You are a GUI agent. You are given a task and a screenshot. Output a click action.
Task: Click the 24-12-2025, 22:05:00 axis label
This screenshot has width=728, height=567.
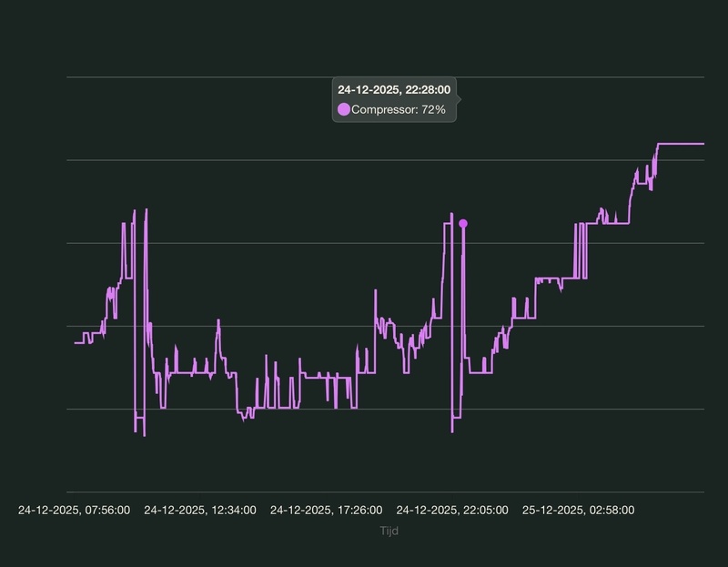click(452, 511)
